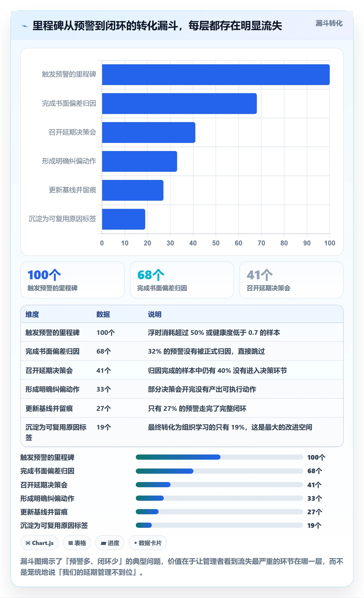The width and height of the screenshot is (364, 598).
Task: Click the 表格 chip
Action: (77, 543)
